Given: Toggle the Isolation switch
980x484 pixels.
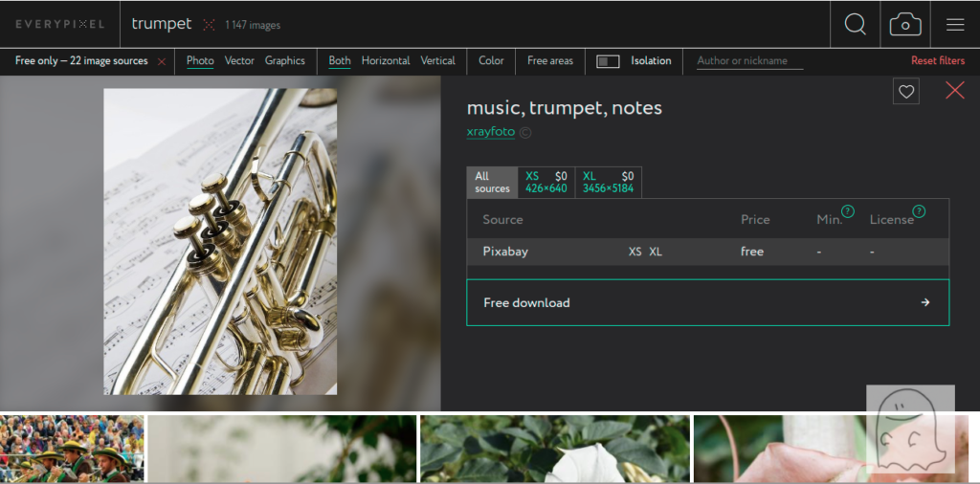Looking at the screenshot, I should [x=608, y=61].
